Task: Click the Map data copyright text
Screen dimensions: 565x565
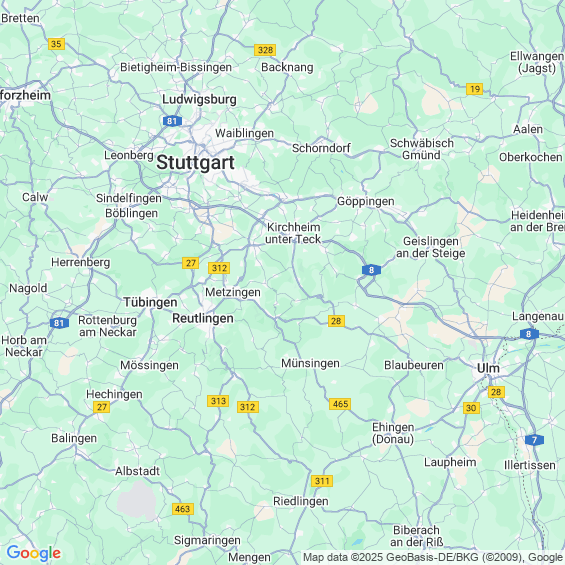Action: (x=433, y=557)
